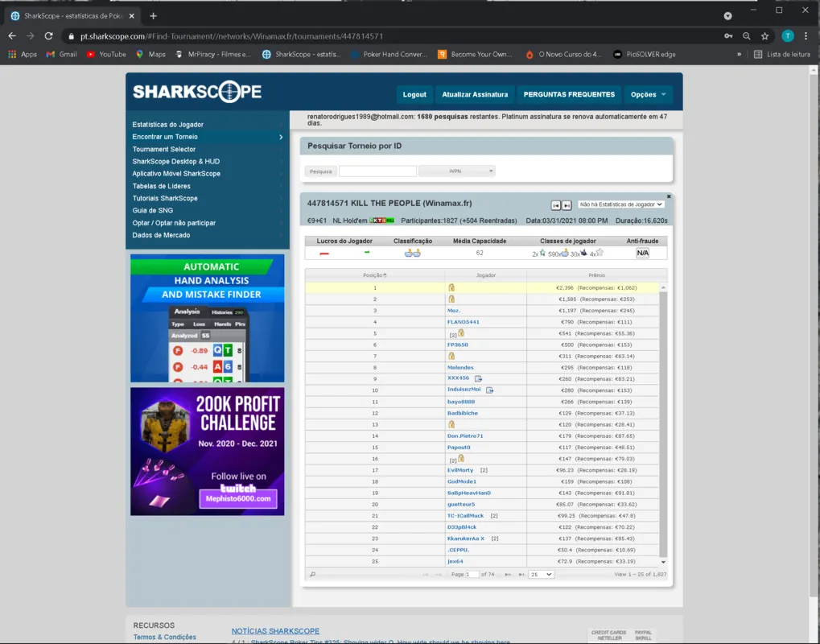
Task: Open player FLANOS441 profile link
Action: coord(464,322)
